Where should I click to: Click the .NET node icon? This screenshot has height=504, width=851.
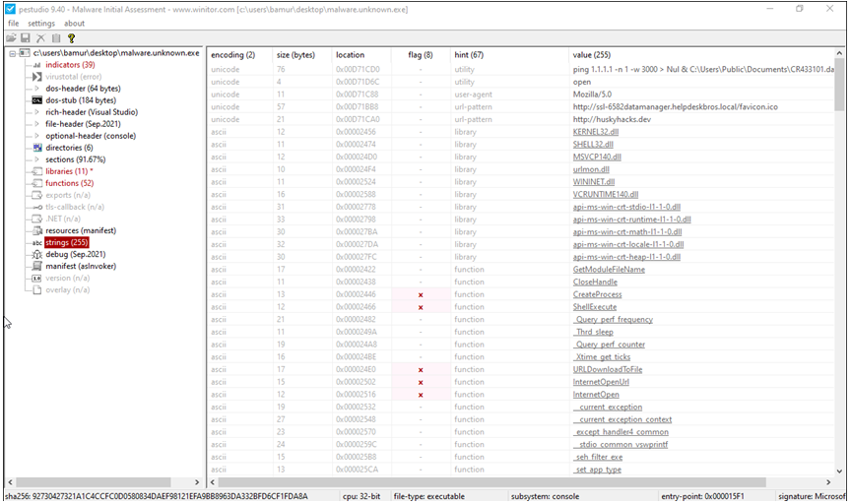click(x=36, y=219)
